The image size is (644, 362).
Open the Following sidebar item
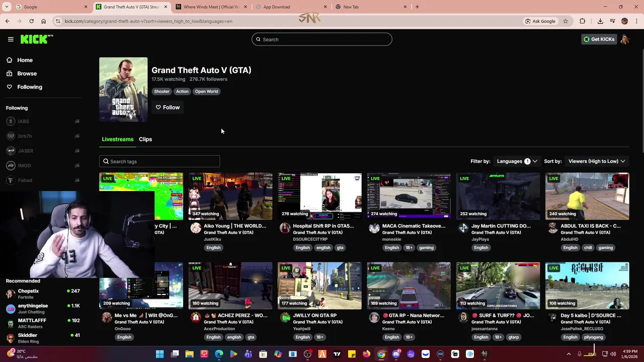click(x=30, y=87)
